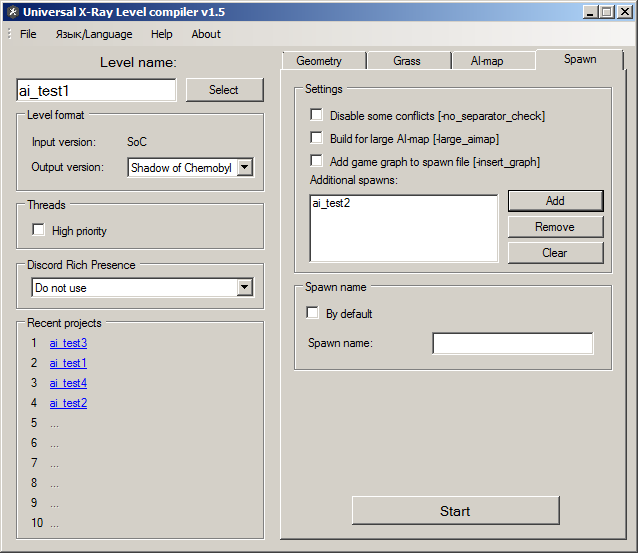Switch to the AI-map tab
This screenshot has height=553, width=638.
coord(487,61)
